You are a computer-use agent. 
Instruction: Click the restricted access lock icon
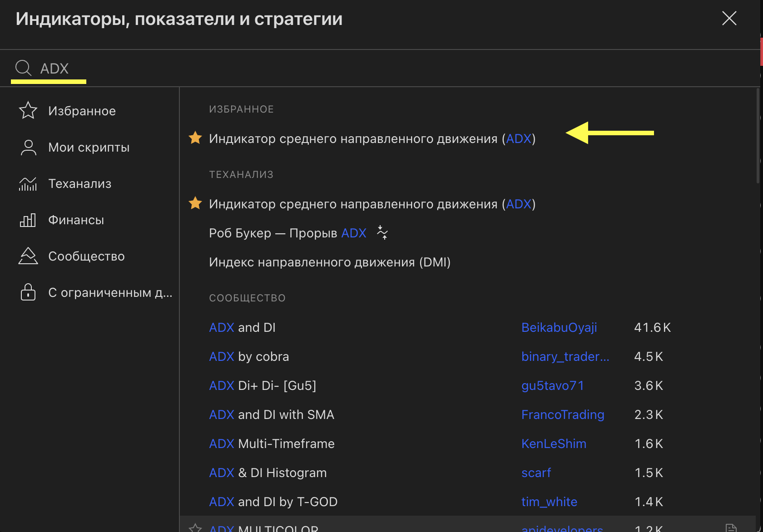28,292
